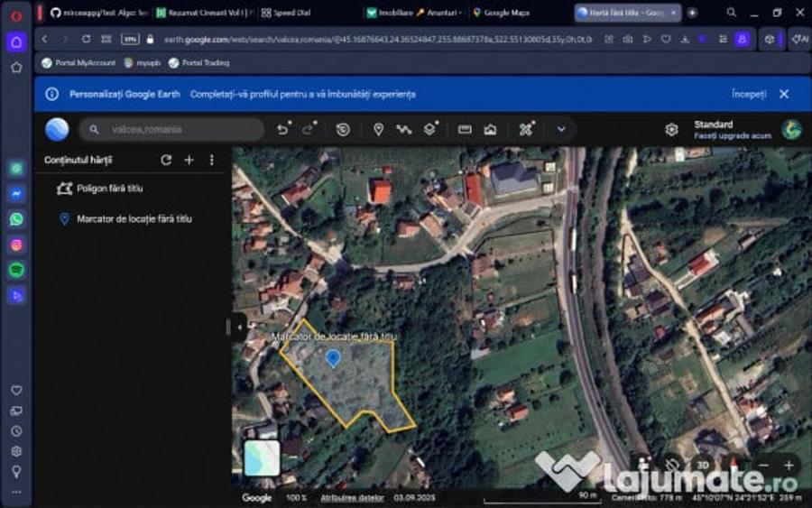Expand the toolbar more-tools chevron
812x508 pixels.
click(x=561, y=129)
